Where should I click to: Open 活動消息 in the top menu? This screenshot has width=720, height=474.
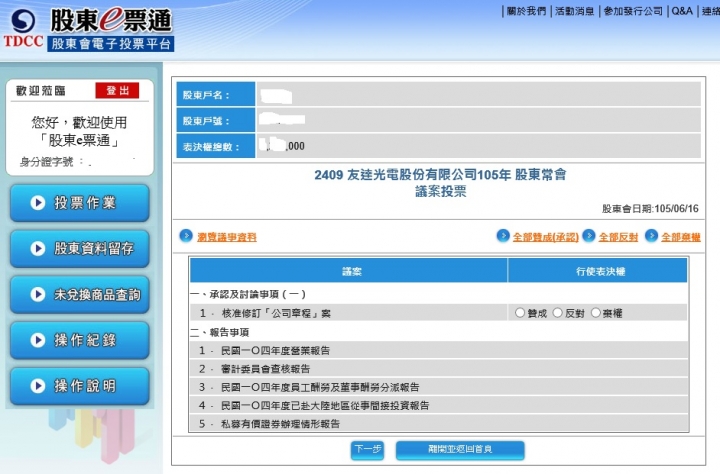(x=574, y=11)
